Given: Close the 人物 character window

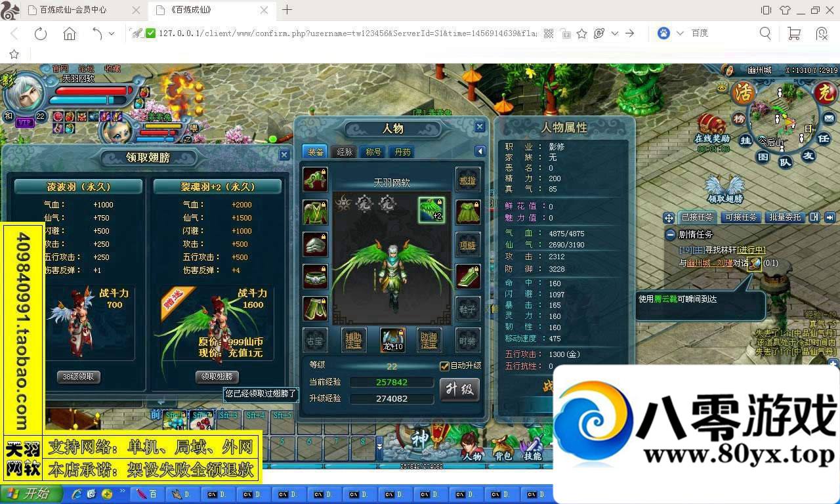Looking at the screenshot, I should tap(480, 127).
